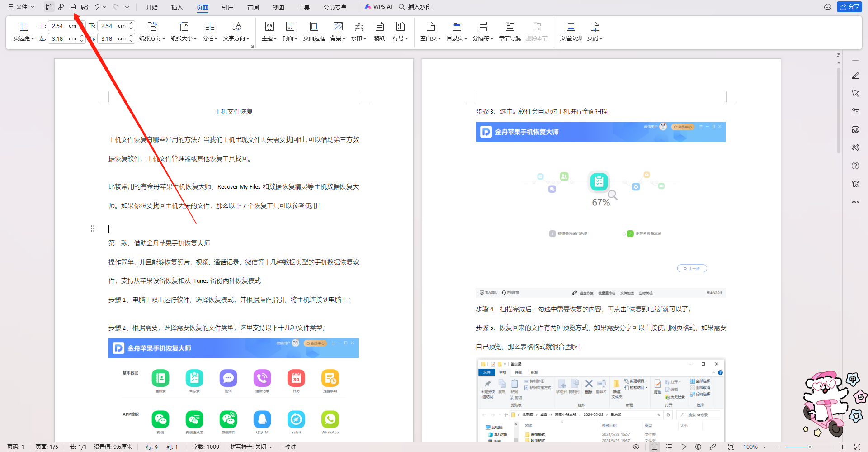This screenshot has height=452, width=868.
Task: Open the 封面 cover page tool
Action: point(290,31)
